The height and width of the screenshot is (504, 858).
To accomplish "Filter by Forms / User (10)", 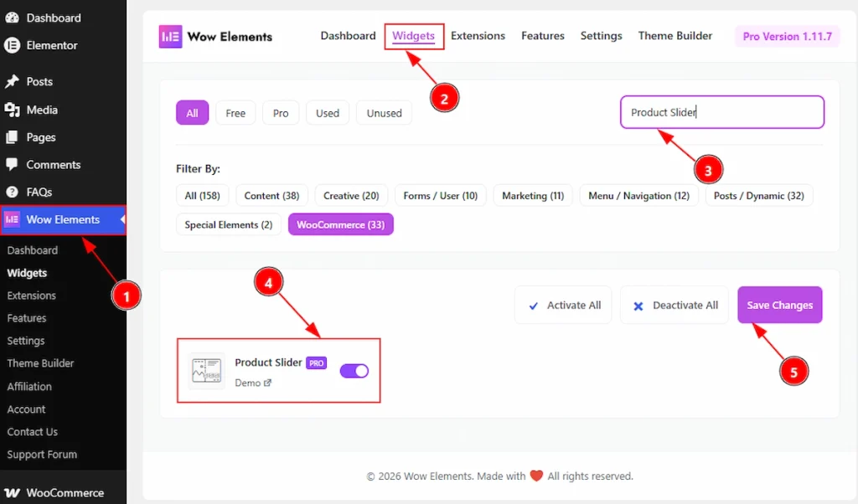I will click(x=440, y=195).
